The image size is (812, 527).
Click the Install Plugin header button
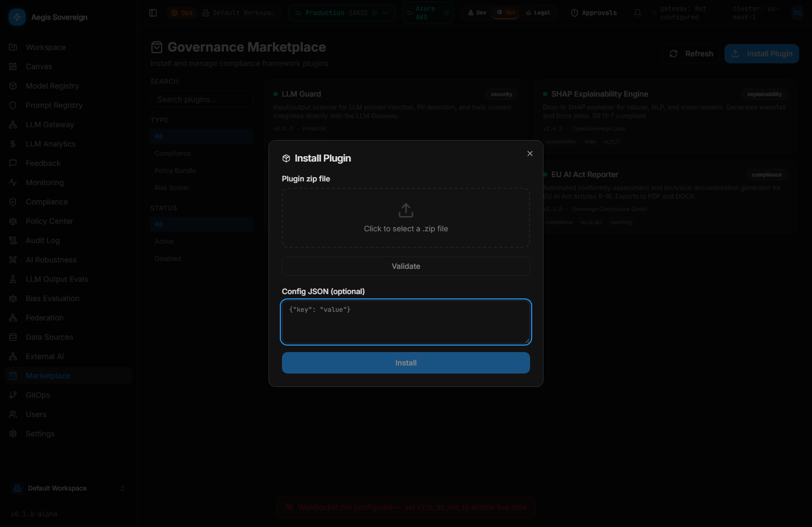[x=762, y=54]
